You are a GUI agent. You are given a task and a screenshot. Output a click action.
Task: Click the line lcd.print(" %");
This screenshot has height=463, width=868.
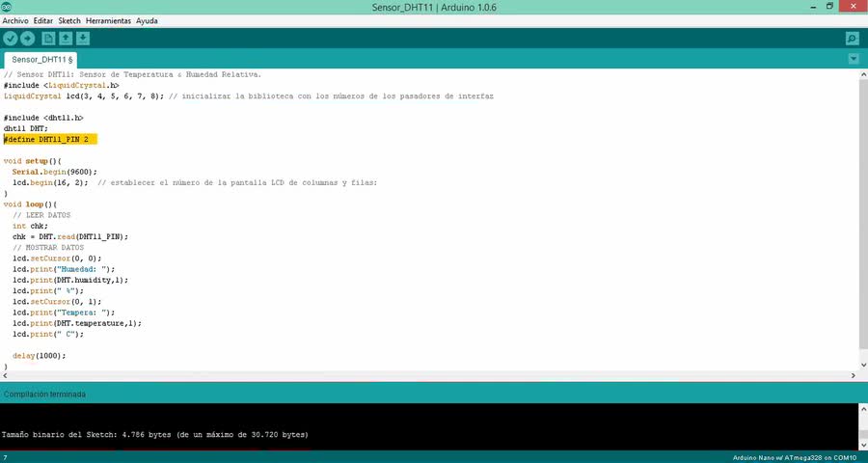[x=48, y=290]
